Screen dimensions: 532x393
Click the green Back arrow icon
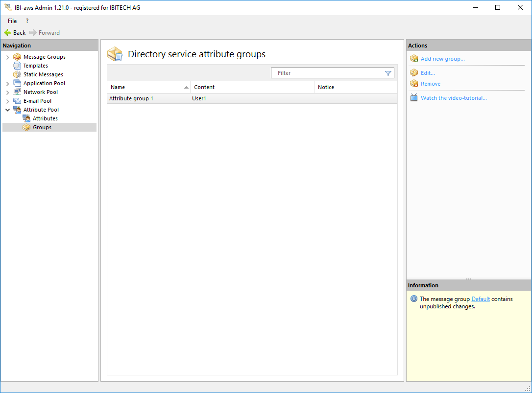(8, 33)
